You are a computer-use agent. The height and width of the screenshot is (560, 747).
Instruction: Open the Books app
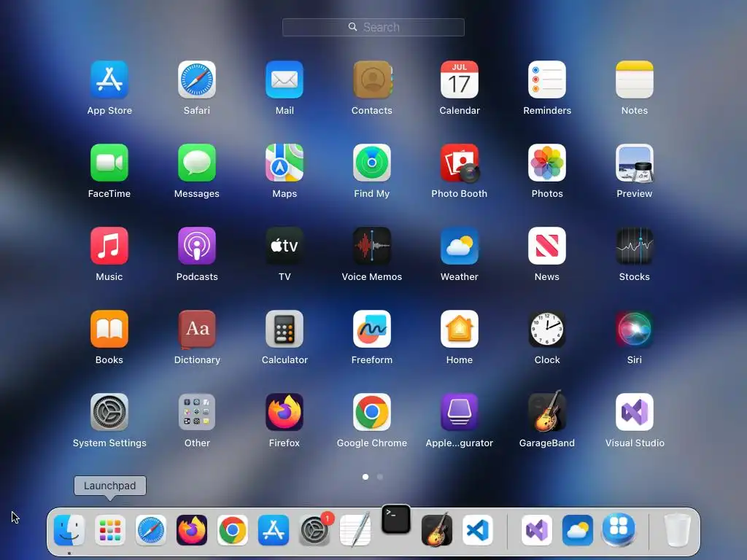[109, 329]
